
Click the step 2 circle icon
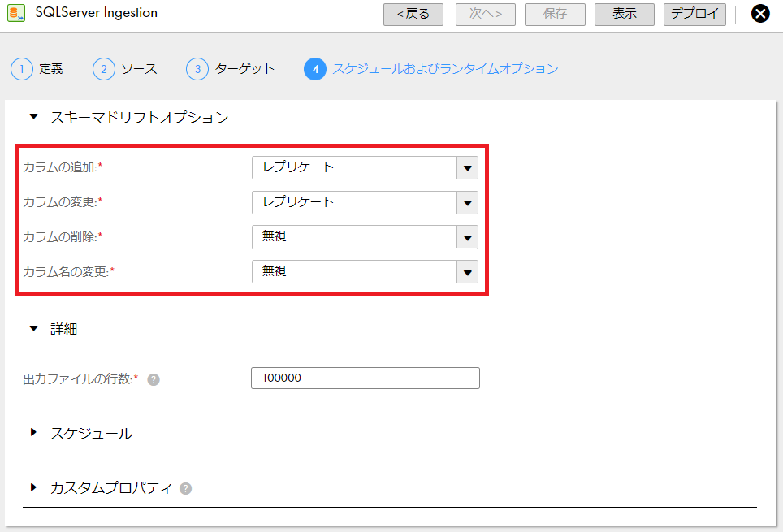[104, 69]
